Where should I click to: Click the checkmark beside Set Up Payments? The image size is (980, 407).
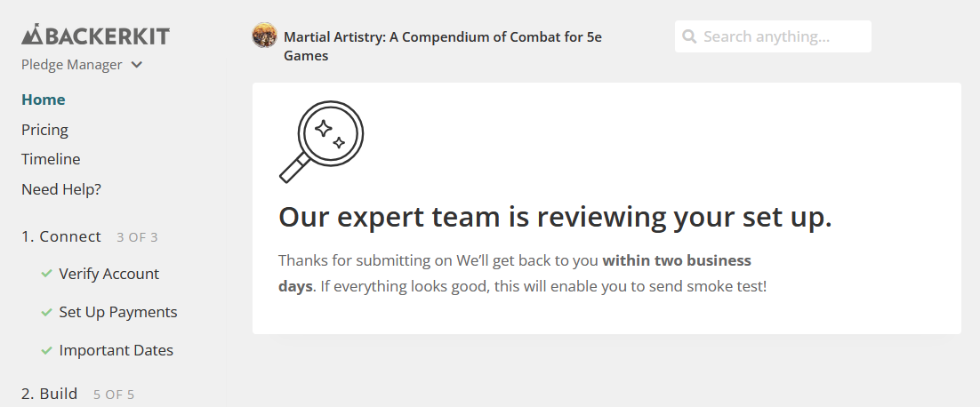coord(46,312)
